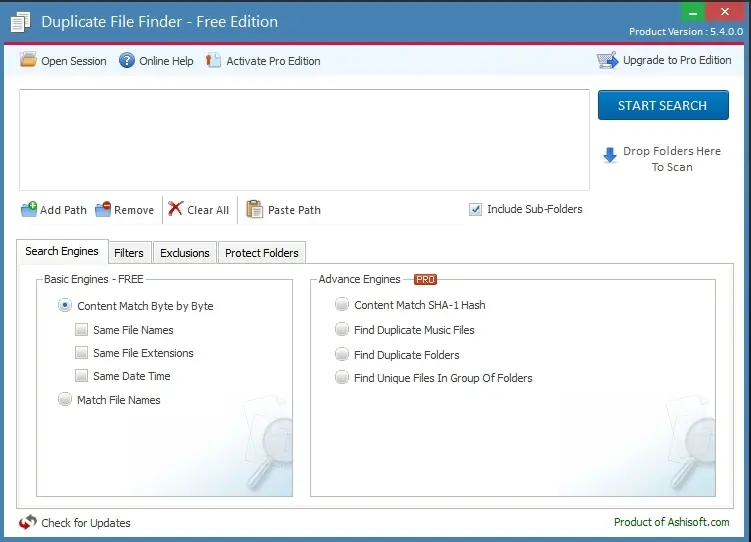
Task: Select Content Match SHA-1 Hash radio
Action: [341, 304]
